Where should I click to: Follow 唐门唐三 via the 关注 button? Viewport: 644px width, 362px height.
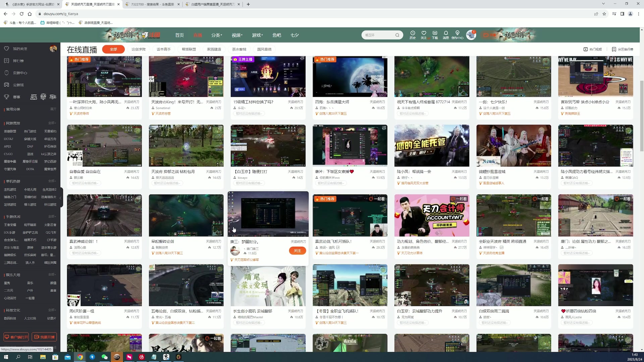click(x=297, y=250)
